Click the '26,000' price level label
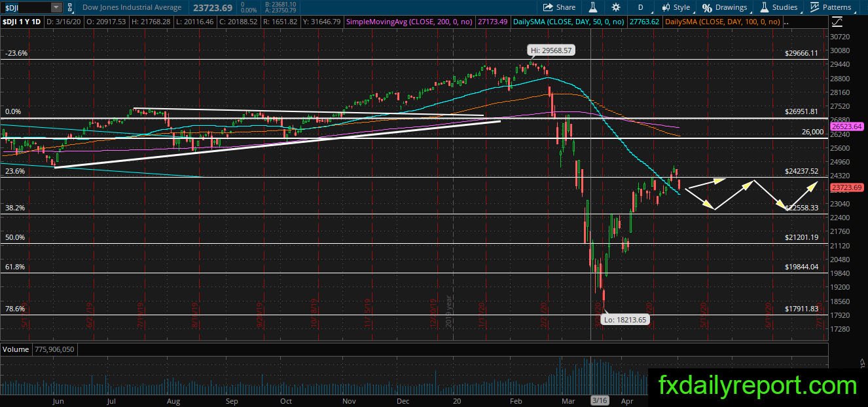 click(812, 132)
